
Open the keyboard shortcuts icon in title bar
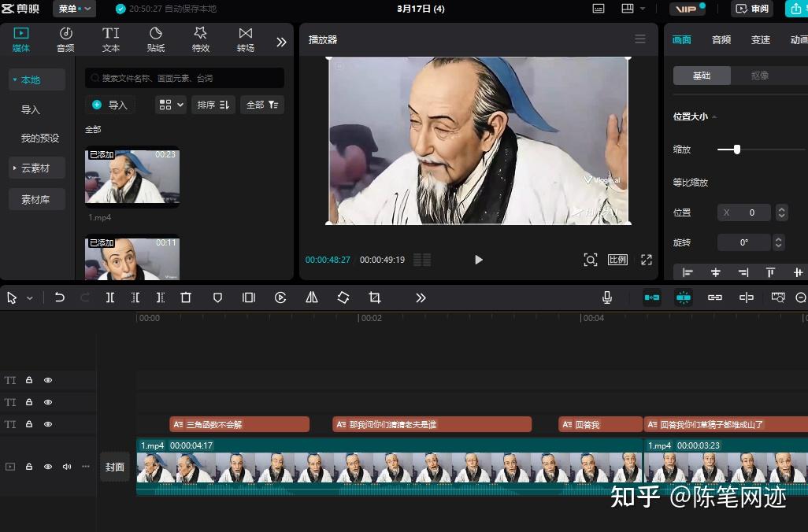599,9
